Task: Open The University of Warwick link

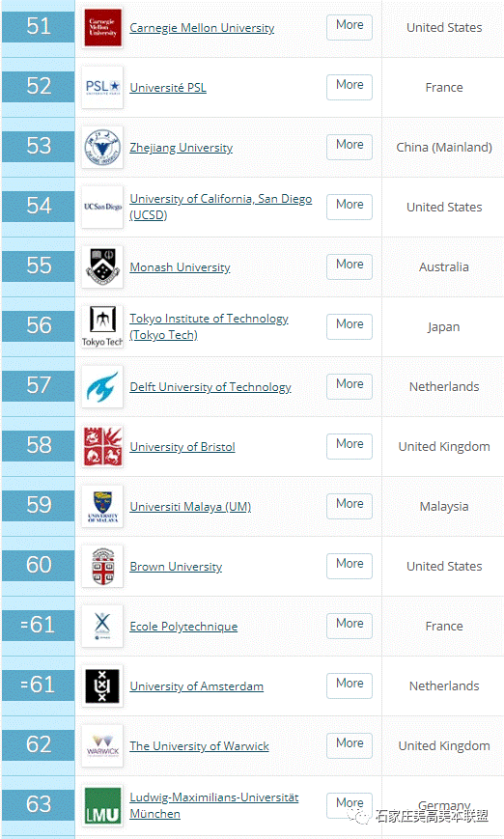Action: click(199, 746)
